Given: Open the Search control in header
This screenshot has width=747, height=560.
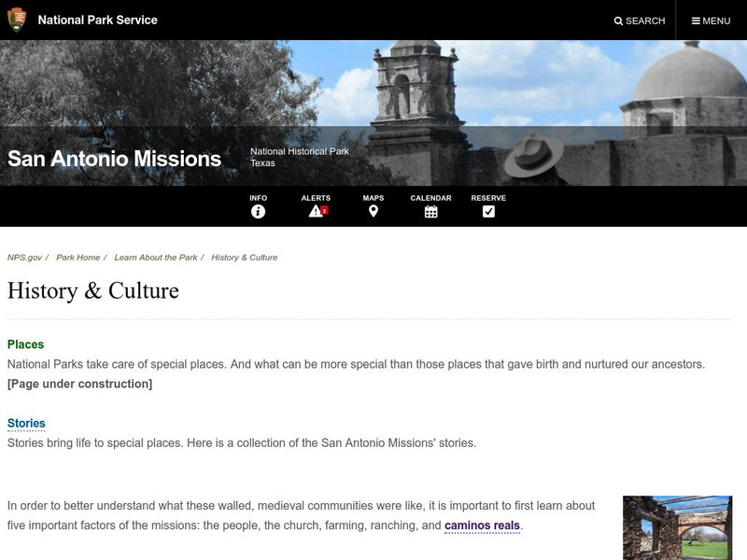Looking at the screenshot, I should 640,21.
